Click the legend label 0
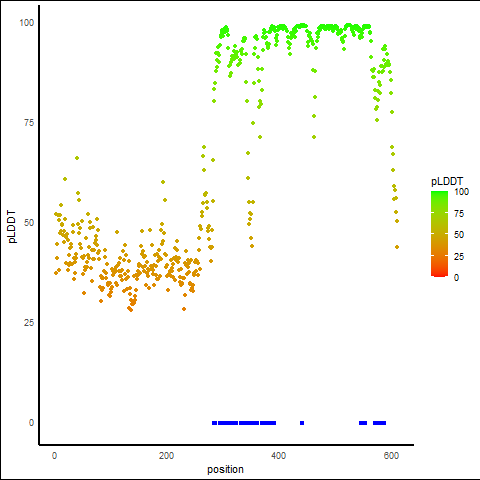Image resolution: width=480 pixels, height=480 pixels. (x=456, y=278)
